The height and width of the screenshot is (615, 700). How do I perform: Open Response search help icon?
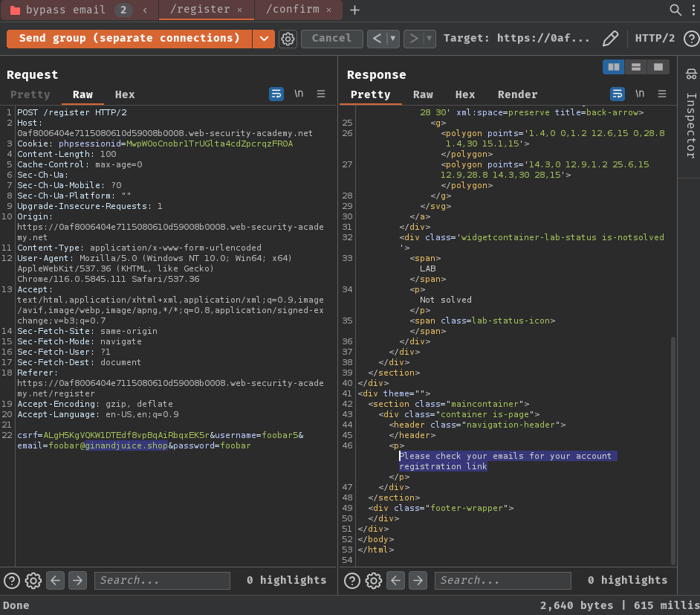pyautogui.click(x=351, y=581)
